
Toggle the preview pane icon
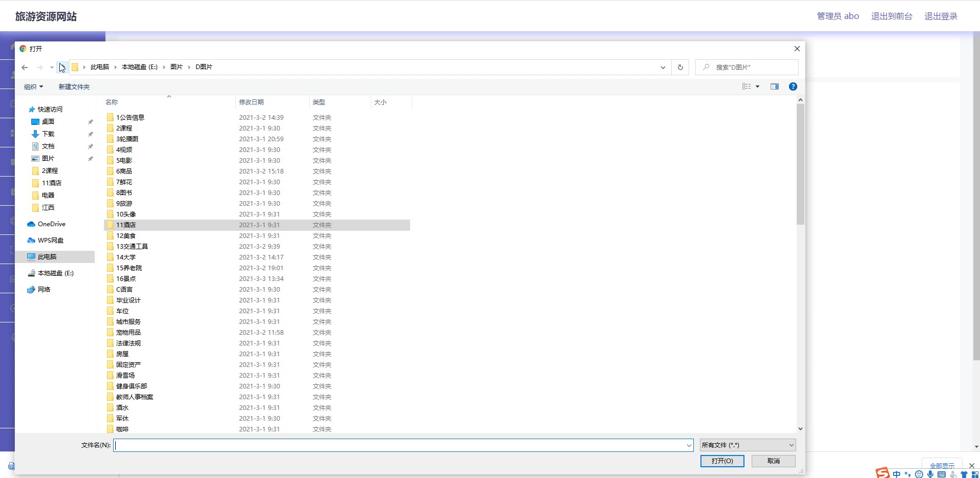click(x=775, y=86)
